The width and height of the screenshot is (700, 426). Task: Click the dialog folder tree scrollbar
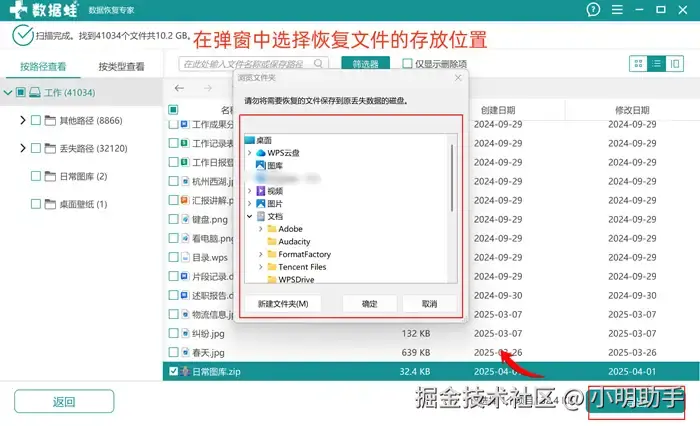click(x=452, y=178)
